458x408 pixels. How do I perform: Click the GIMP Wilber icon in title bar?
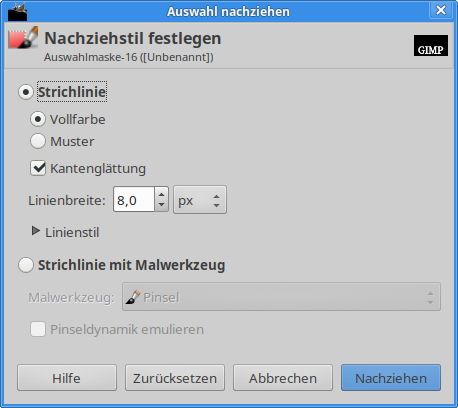click(17, 12)
